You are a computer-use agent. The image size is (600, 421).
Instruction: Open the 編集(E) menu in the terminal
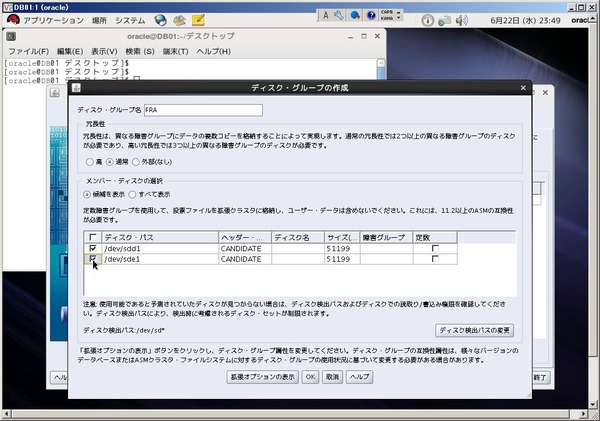(70, 51)
